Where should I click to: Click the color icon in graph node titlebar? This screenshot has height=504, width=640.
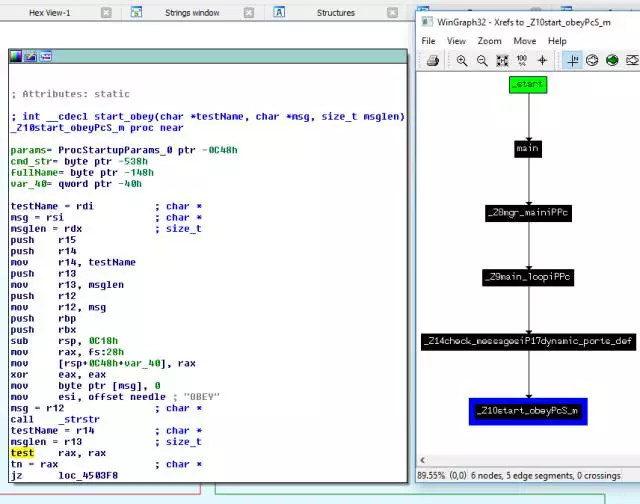click(17, 57)
